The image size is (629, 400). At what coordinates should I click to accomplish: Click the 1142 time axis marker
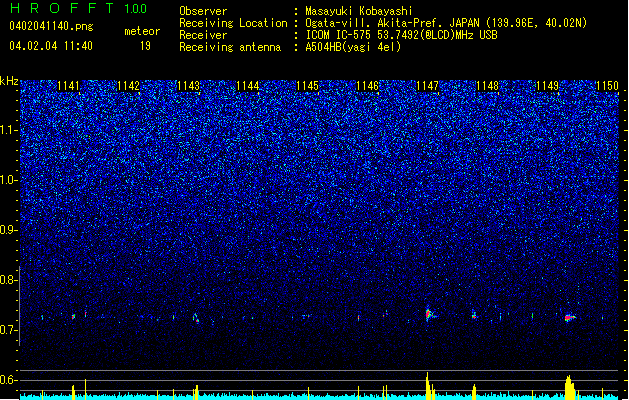[x=129, y=86]
